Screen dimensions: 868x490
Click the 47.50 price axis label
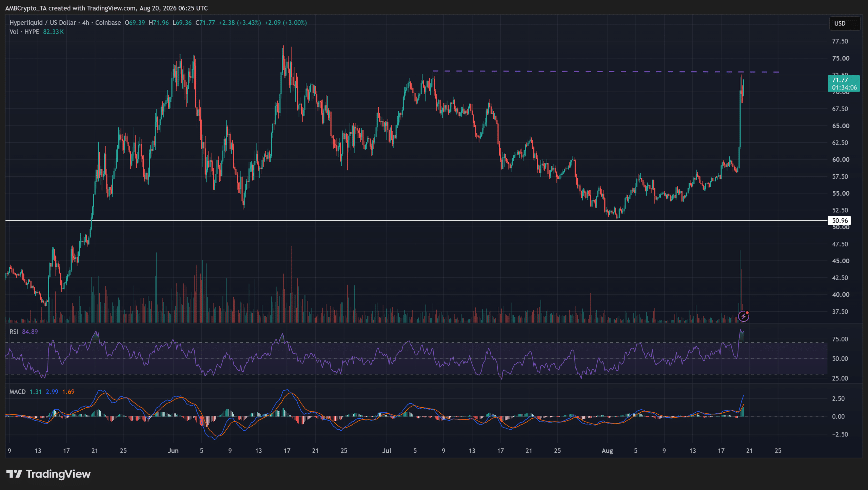point(840,244)
